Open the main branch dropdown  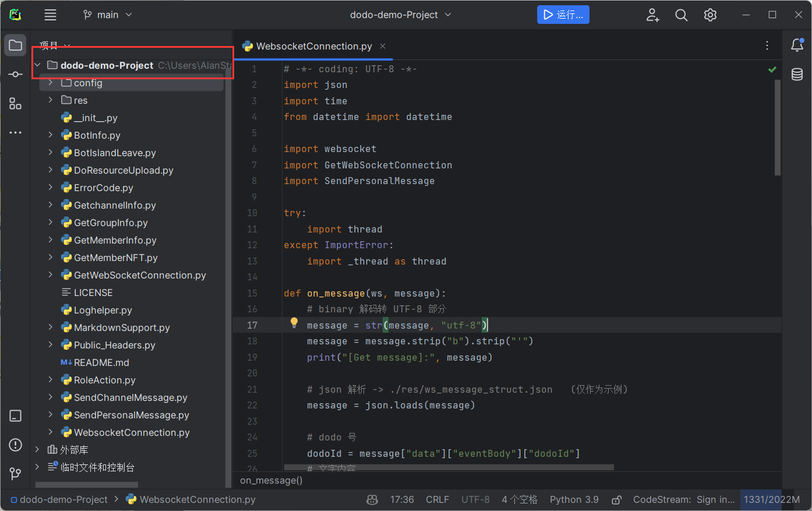[108, 15]
